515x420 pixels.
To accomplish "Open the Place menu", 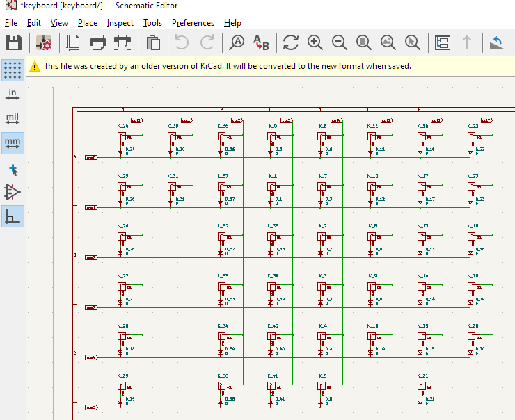I will point(88,23).
